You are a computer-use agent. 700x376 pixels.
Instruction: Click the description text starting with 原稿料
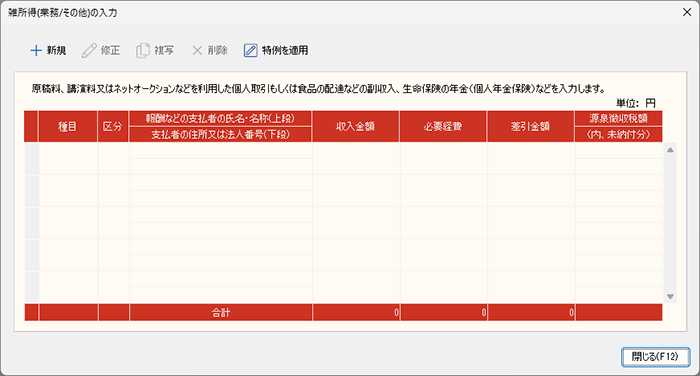319,89
